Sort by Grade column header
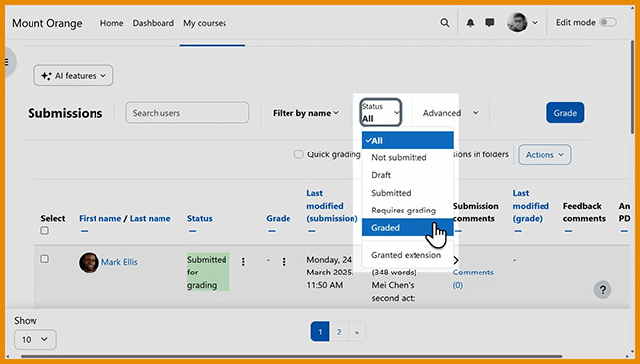The width and height of the screenshot is (640, 364). (x=279, y=218)
